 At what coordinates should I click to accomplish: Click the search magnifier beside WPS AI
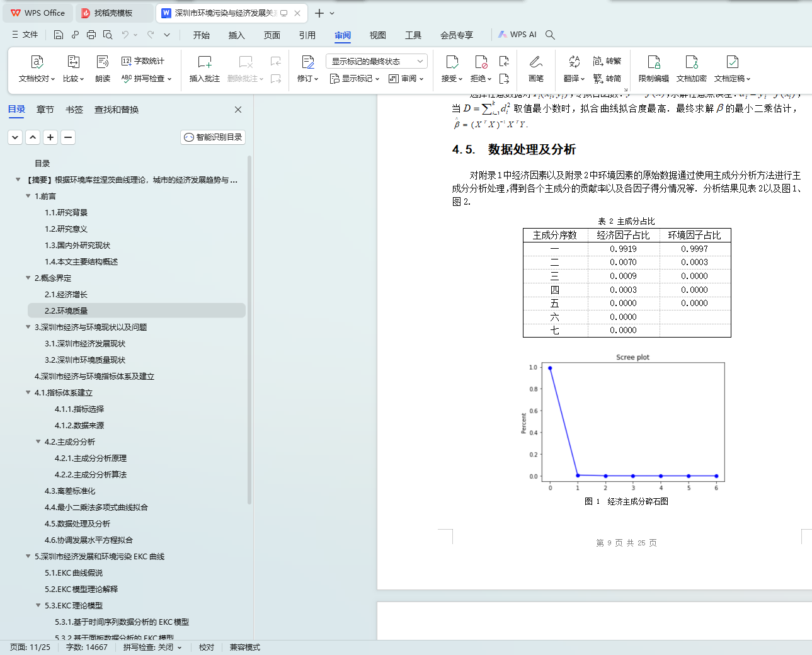click(x=550, y=35)
